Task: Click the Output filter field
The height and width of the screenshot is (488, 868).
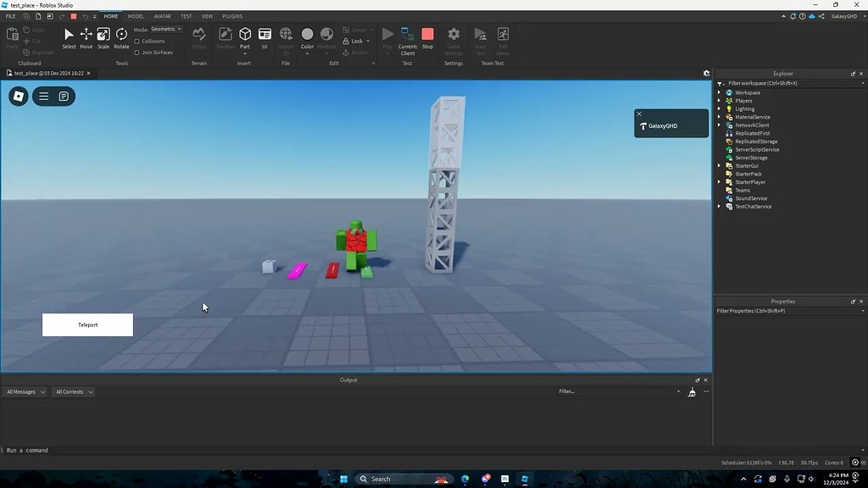Action: 619,391
